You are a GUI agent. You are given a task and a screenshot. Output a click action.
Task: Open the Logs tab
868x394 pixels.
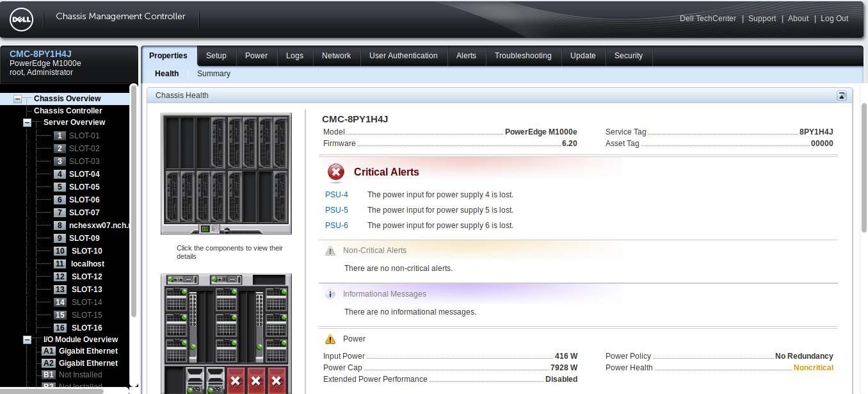coord(295,56)
